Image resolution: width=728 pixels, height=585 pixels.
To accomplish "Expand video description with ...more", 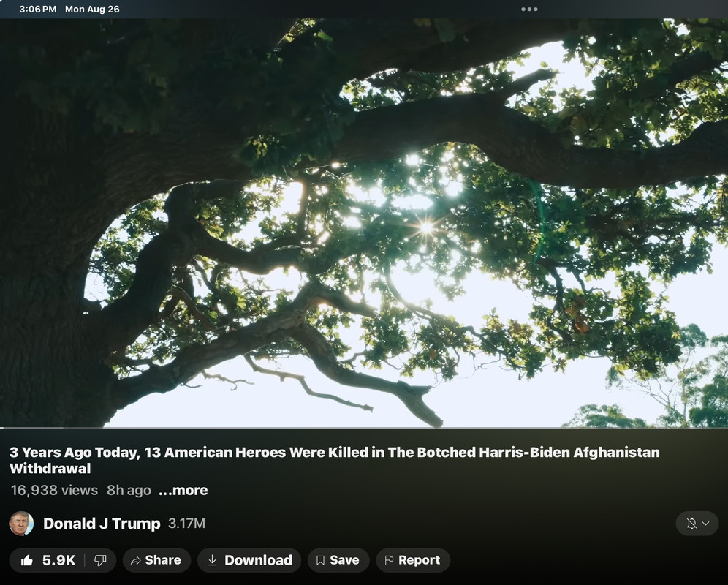I will (183, 490).
